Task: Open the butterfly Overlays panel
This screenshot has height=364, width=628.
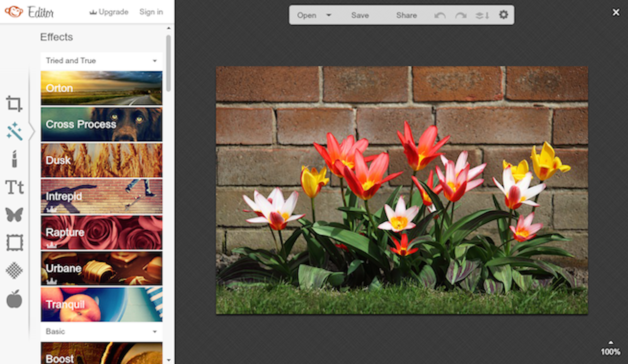Action: (x=14, y=214)
